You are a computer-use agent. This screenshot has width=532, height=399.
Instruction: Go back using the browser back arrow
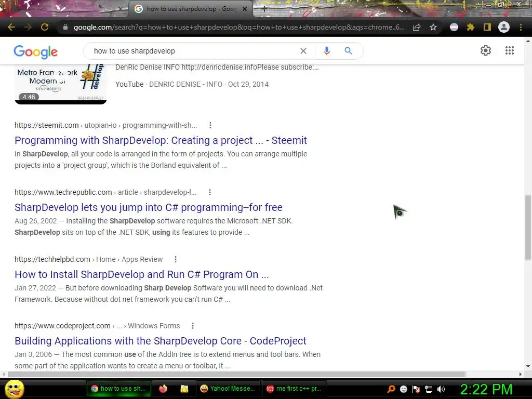(11, 27)
